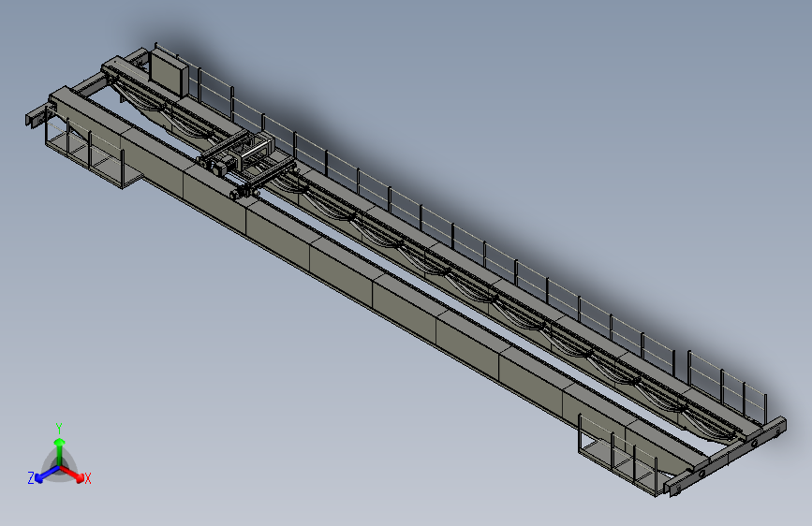
Task: Select the lower-right end carriage beam
Action: (725, 456)
